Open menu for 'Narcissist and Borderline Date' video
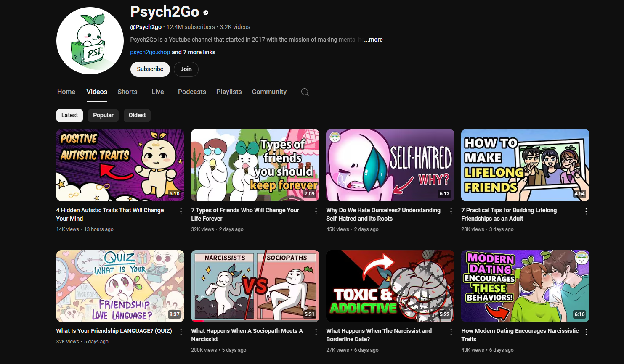Viewport: 624px width, 364px height. tap(451, 332)
